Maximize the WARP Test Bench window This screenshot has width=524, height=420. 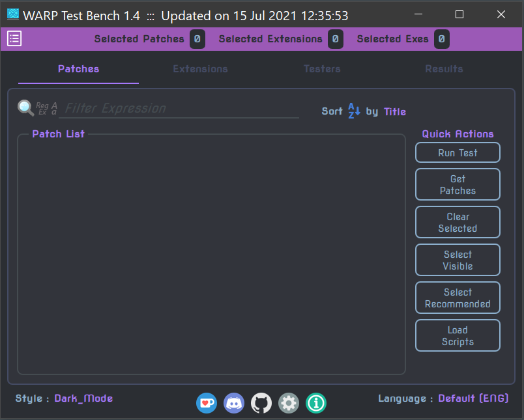point(459,14)
